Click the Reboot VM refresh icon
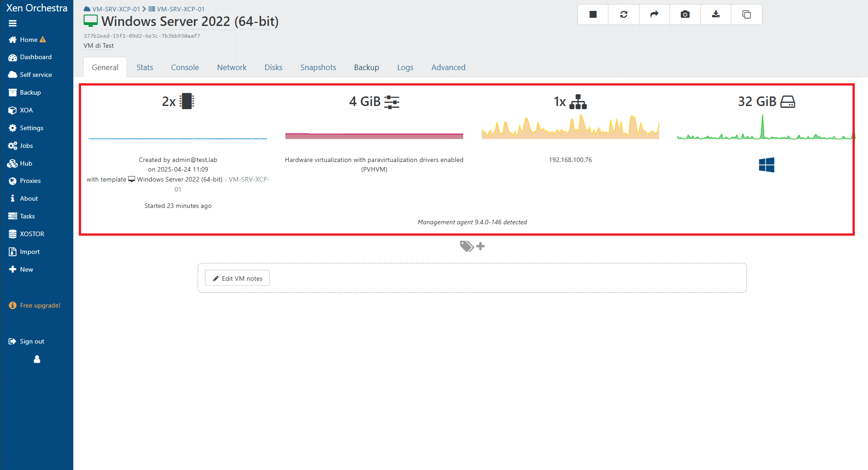Image resolution: width=868 pixels, height=470 pixels. (623, 15)
